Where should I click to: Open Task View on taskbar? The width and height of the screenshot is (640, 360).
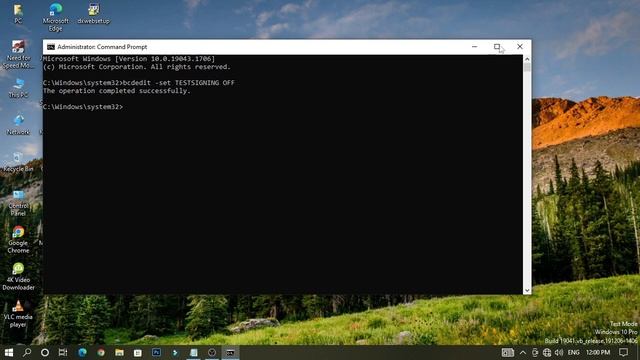pos(63,352)
